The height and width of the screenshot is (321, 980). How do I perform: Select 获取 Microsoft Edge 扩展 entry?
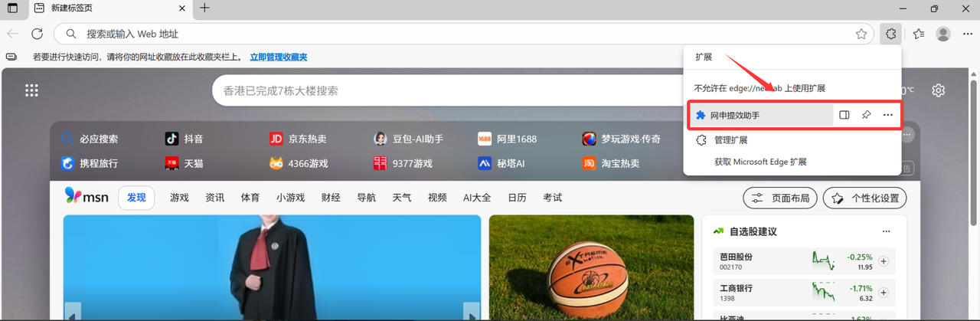point(792,162)
